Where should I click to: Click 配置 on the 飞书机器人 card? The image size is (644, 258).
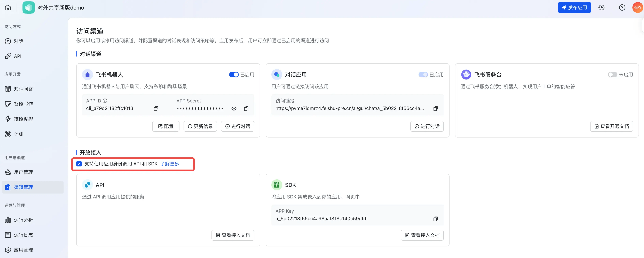166,126
